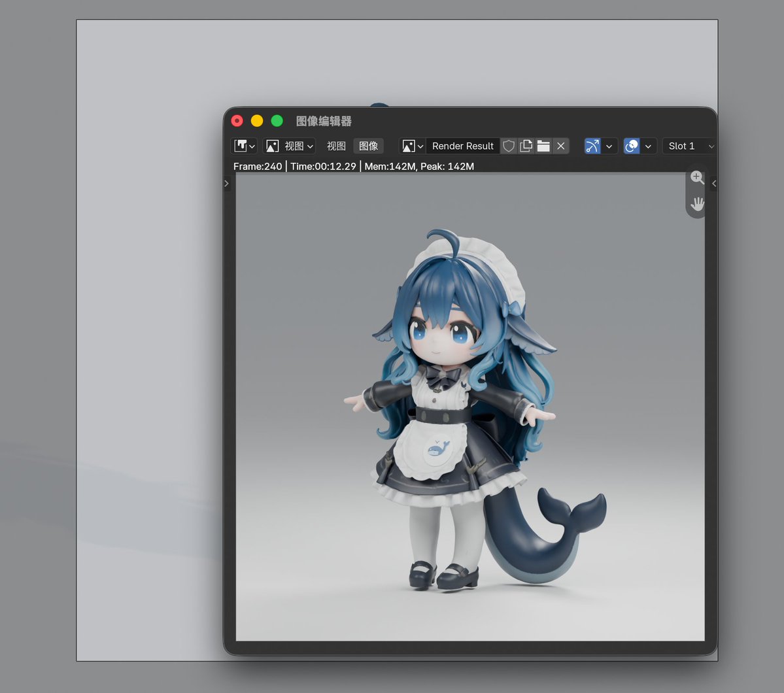
Task: Click the Mem:142M, Peak: 142M text
Action: [x=419, y=166]
